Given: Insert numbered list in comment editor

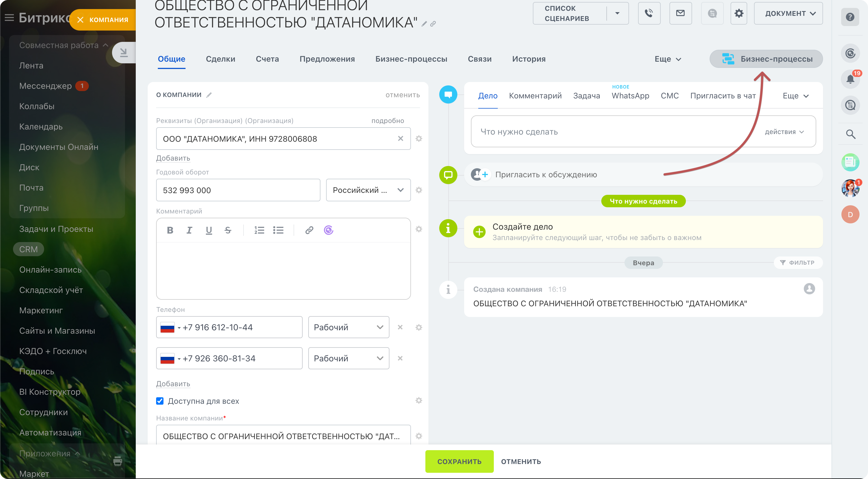Looking at the screenshot, I should point(259,230).
